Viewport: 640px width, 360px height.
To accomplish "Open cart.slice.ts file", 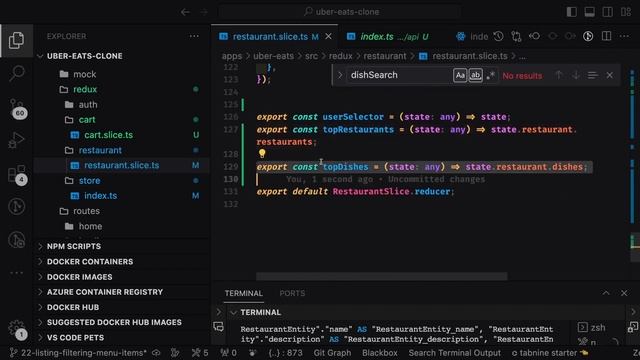I will [108, 135].
